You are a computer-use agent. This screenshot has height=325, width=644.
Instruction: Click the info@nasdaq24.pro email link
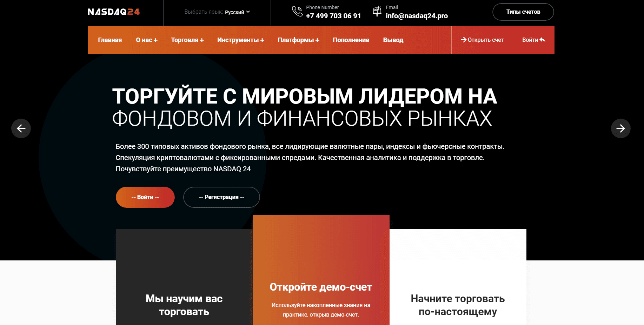coord(417,16)
